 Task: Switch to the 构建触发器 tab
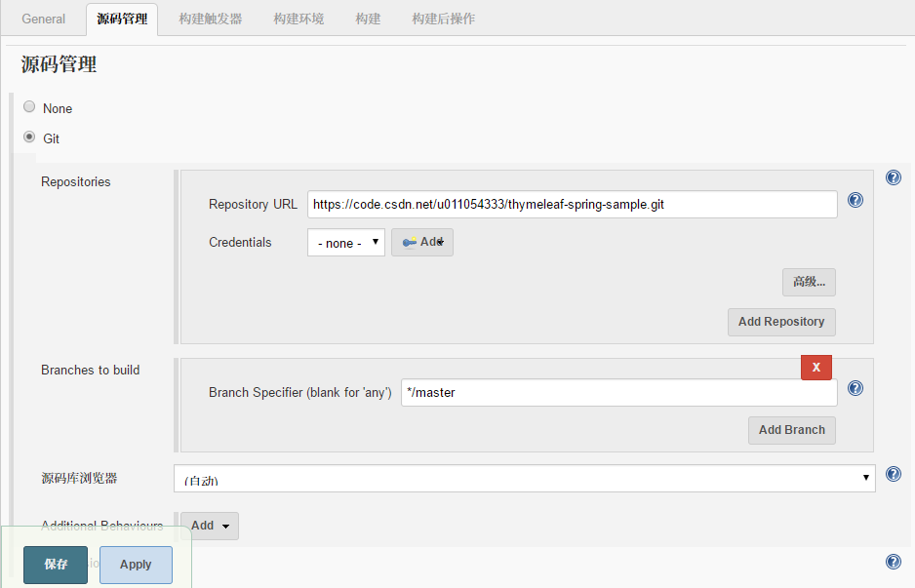211,19
